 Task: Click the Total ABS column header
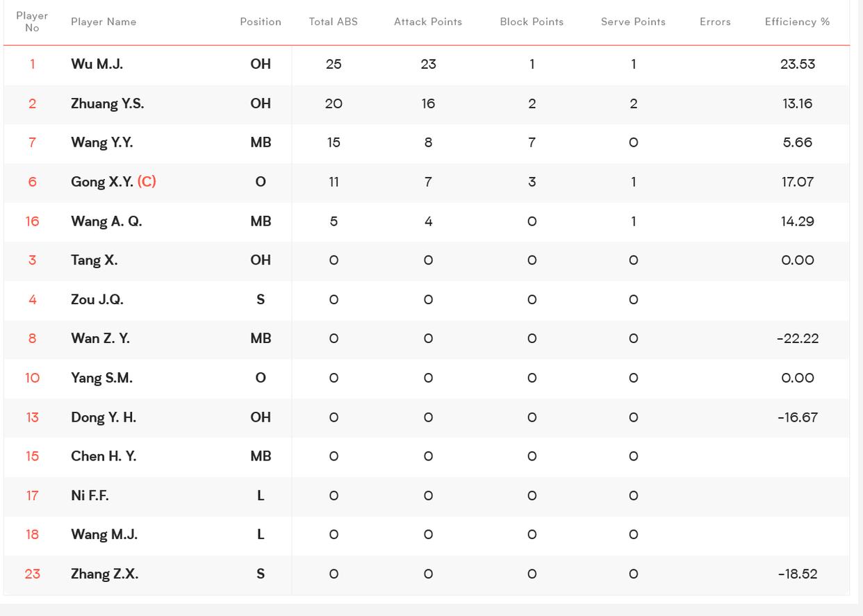point(334,22)
